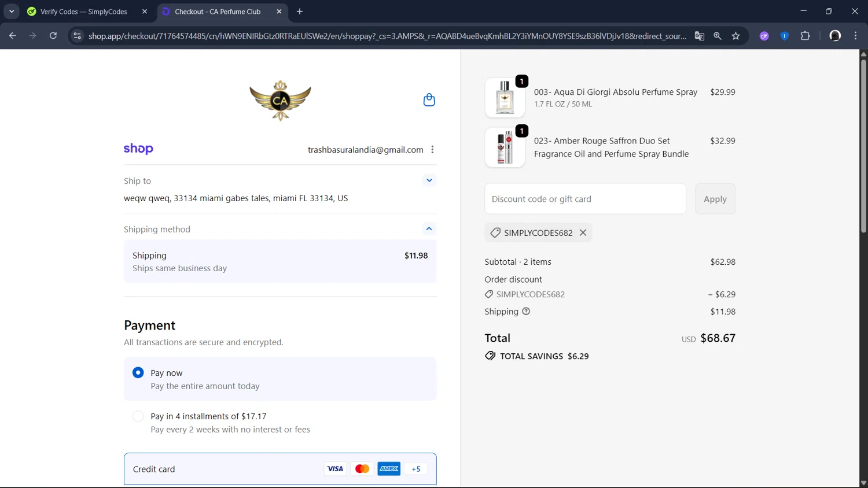Click the page vertical scrollbar thumb
The width and height of the screenshot is (868, 488).
tap(863, 145)
